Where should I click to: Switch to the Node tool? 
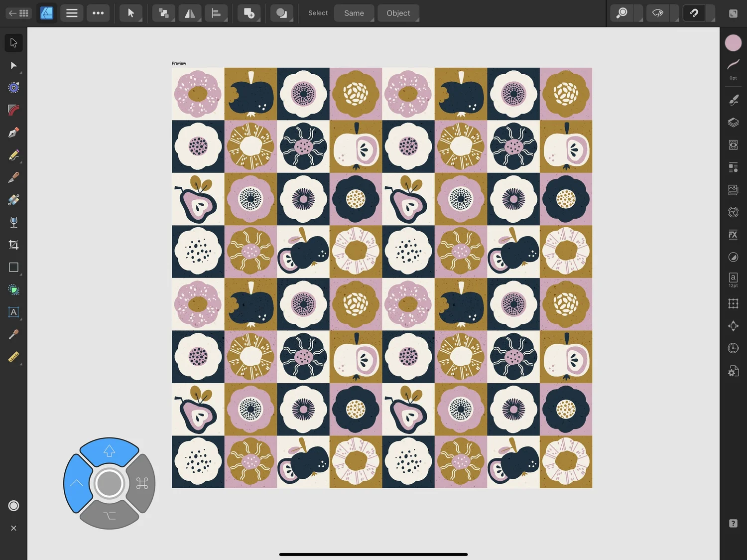(13, 65)
